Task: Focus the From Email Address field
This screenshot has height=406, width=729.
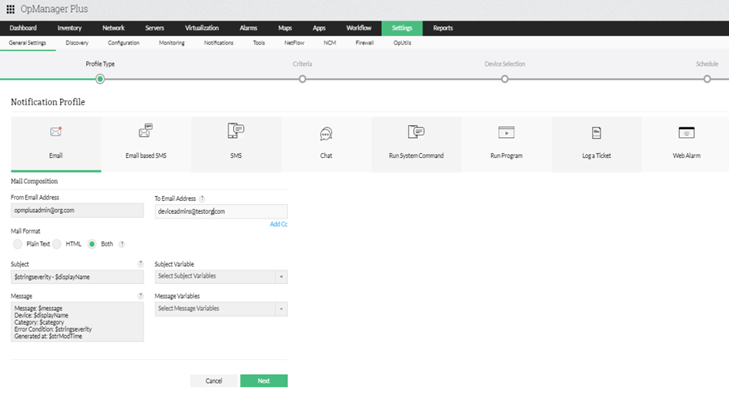Action: (77, 210)
